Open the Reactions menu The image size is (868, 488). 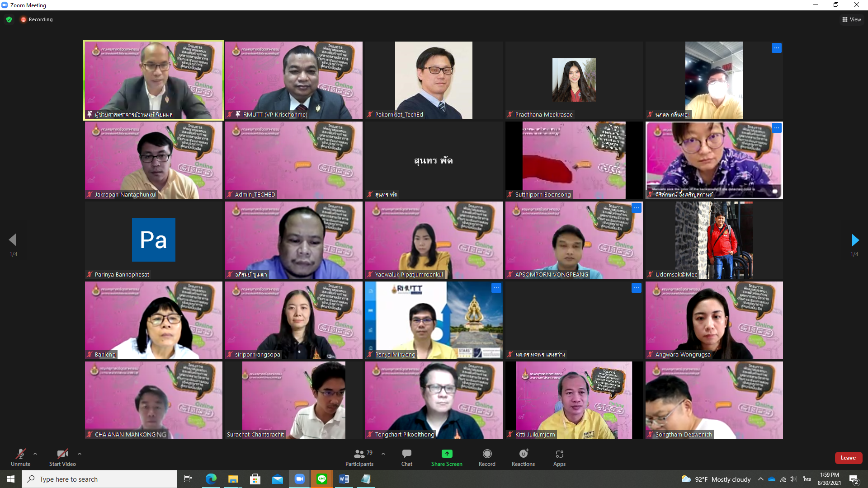coord(523,457)
